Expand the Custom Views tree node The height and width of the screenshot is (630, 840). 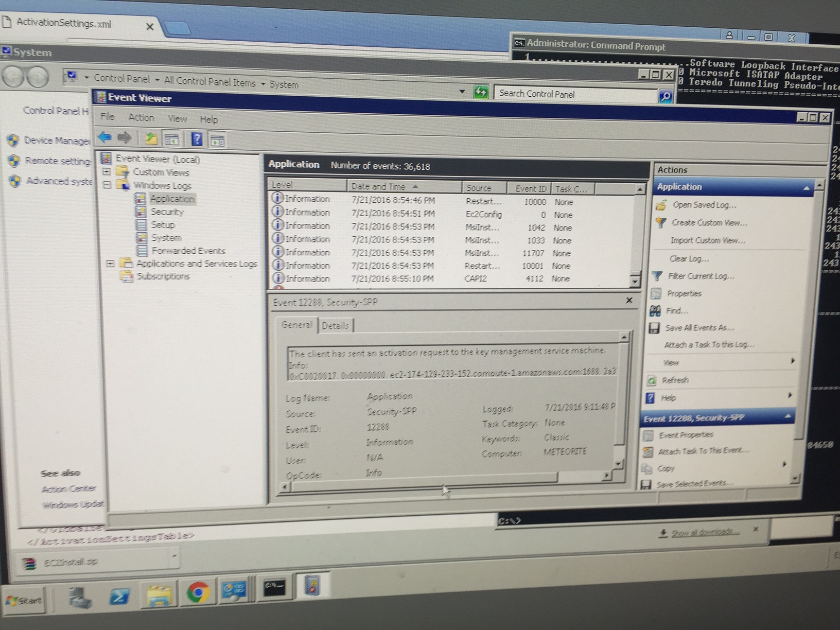[x=107, y=171]
